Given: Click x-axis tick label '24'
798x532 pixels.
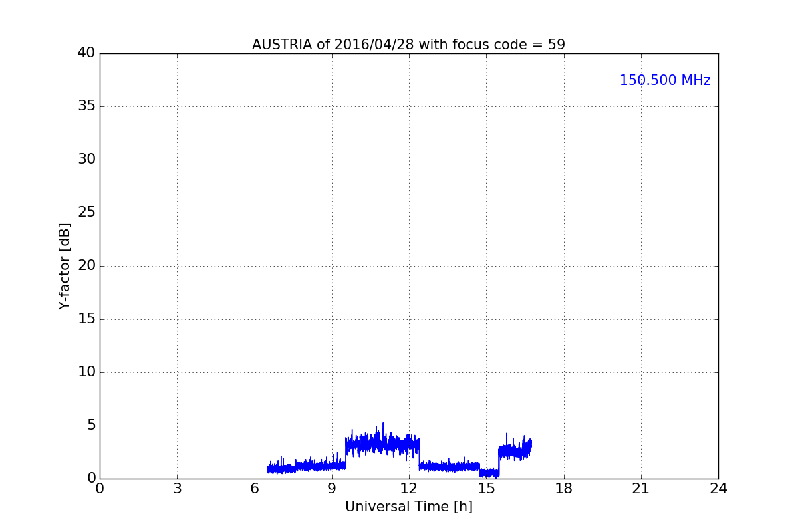Looking at the screenshot, I should (718, 489).
